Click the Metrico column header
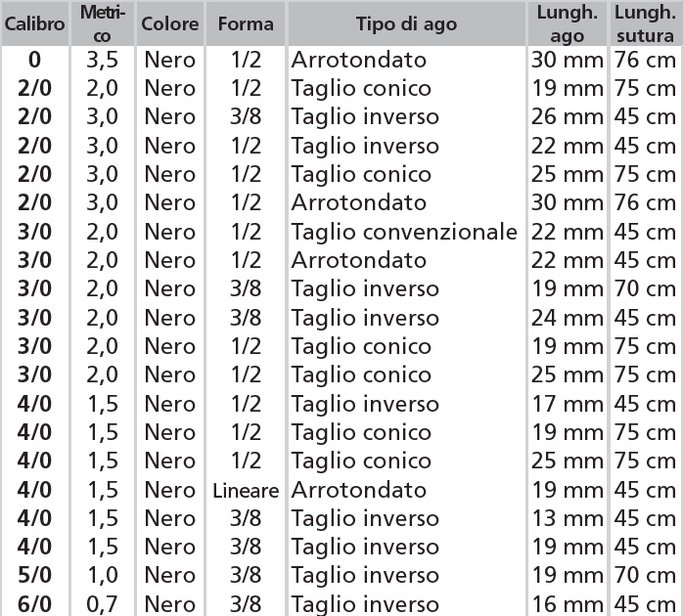The image size is (683, 616). click(102, 23)
